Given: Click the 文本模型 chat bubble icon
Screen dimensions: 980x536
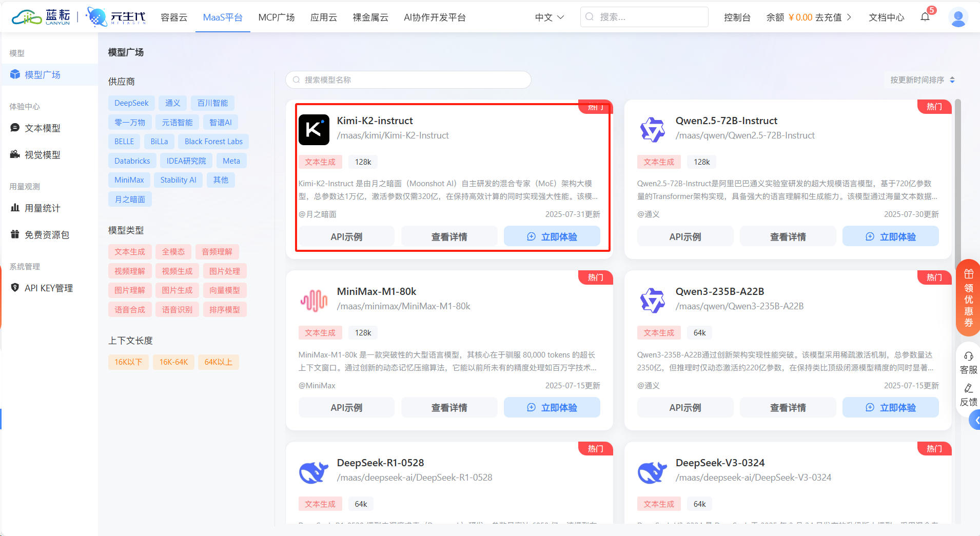Looking at the screenshot, I should 15,128.
